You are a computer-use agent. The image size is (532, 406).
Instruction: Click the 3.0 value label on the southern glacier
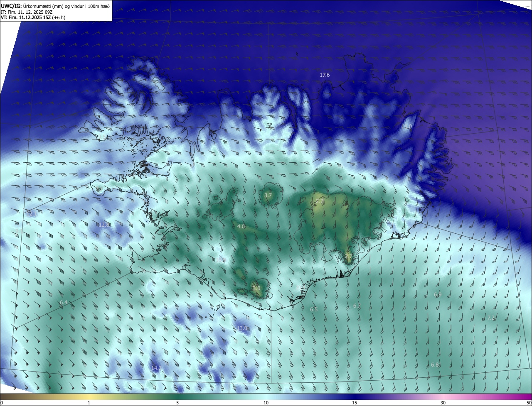pyautogui.click(x=256, y=288)
